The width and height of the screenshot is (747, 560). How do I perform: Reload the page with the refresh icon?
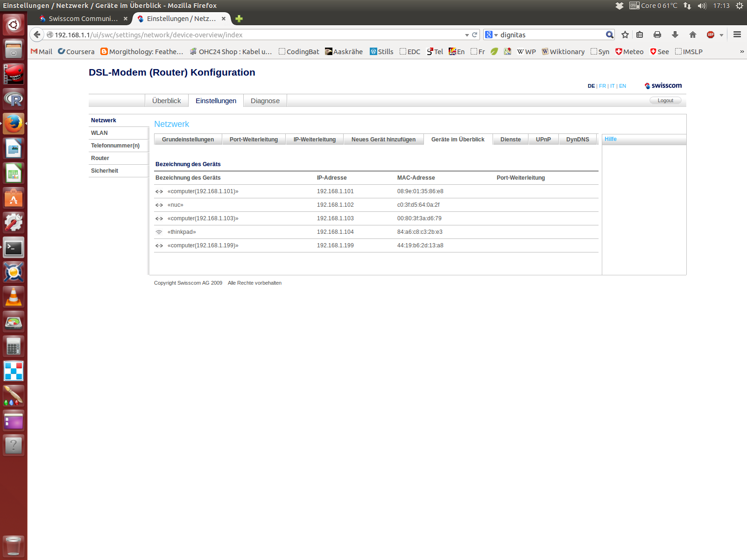[475, 35]
